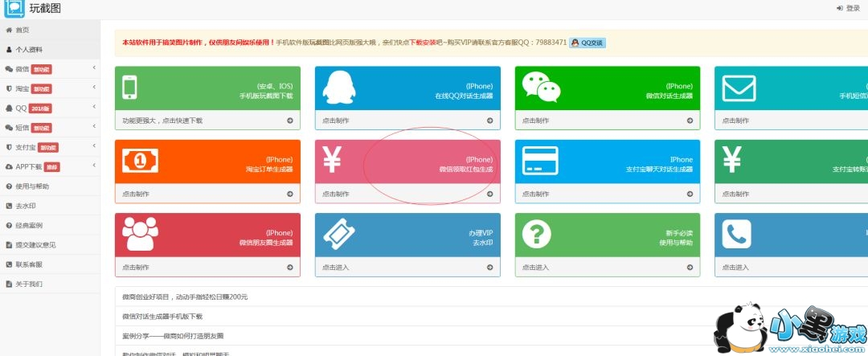Expand the 短信 sidebar menu chevron
The image size is (868, 356).
click(94, 125)
